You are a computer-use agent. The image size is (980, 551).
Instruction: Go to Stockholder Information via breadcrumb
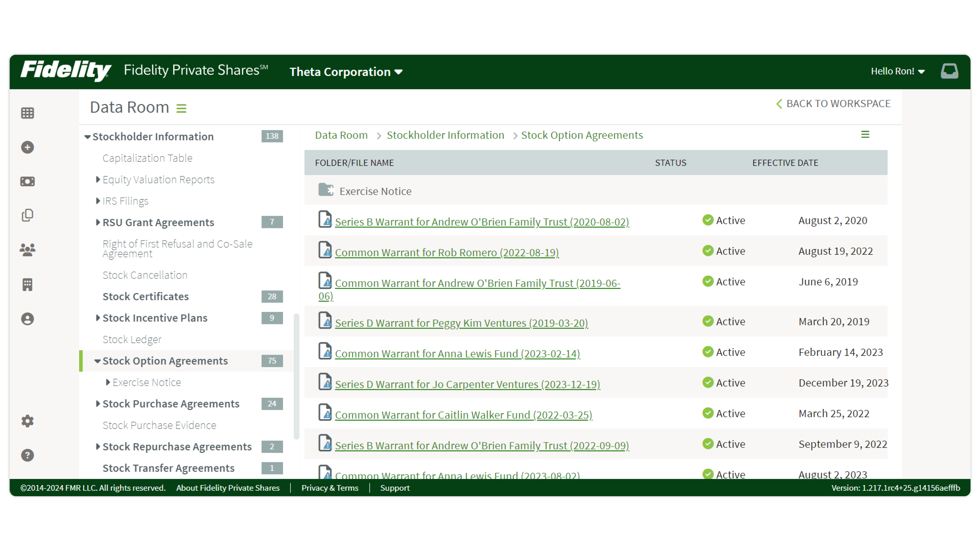(x=445, y=135)
